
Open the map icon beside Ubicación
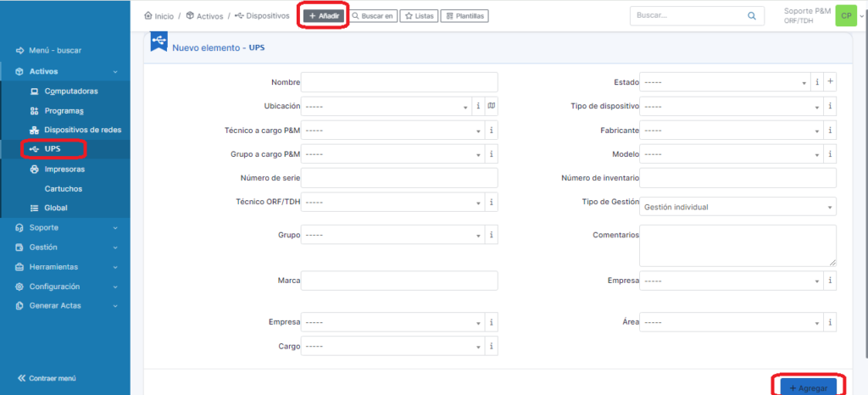point(491,107)
